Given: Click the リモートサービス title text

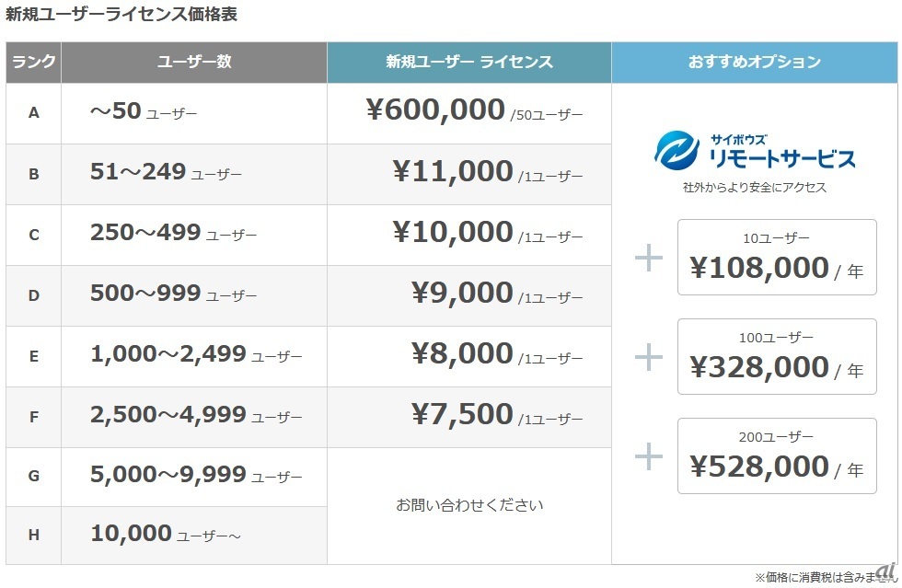Looking at the screenshot, I should 782,158.
